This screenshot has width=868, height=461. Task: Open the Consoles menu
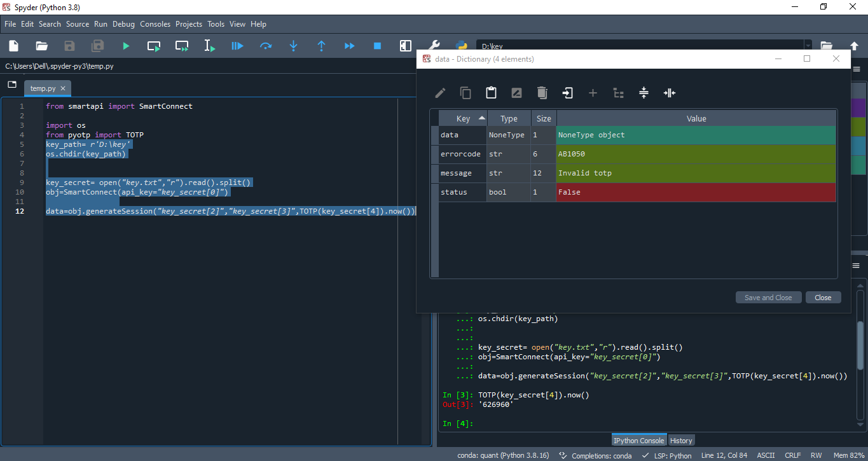pos(155,24)
